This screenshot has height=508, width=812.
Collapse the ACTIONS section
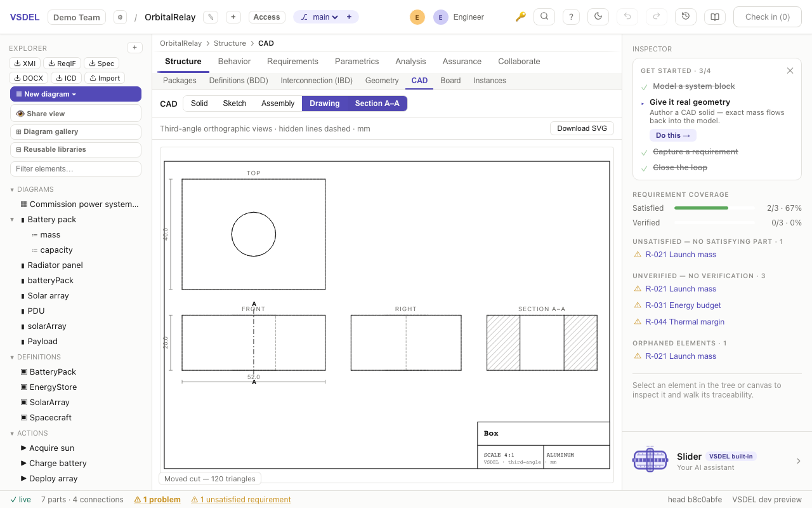(x=12, y=433)
